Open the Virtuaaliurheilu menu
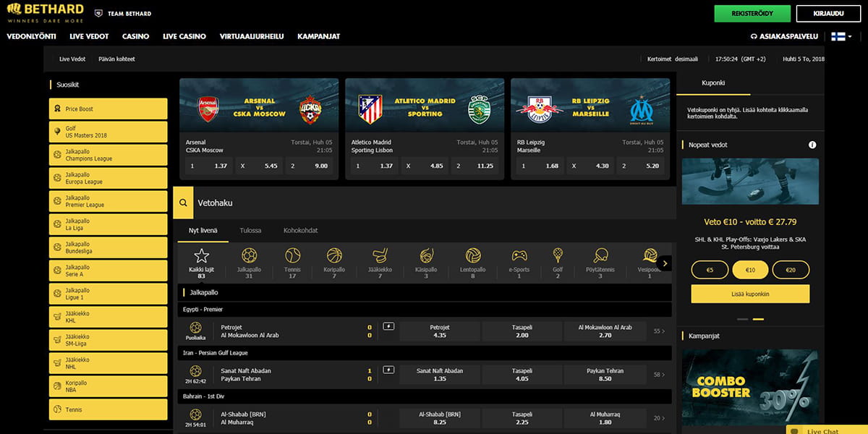868x434 pixels. 252,36
